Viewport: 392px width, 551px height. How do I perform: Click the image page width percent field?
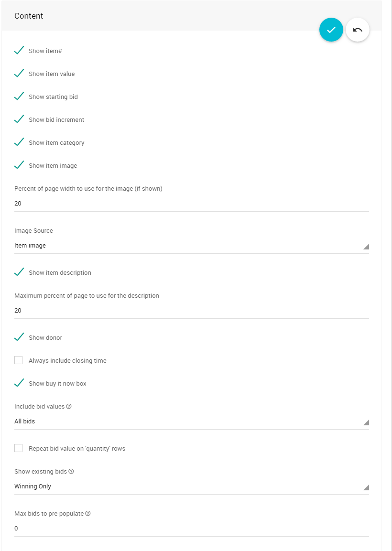pyautogui.click(x=191, y=204)
